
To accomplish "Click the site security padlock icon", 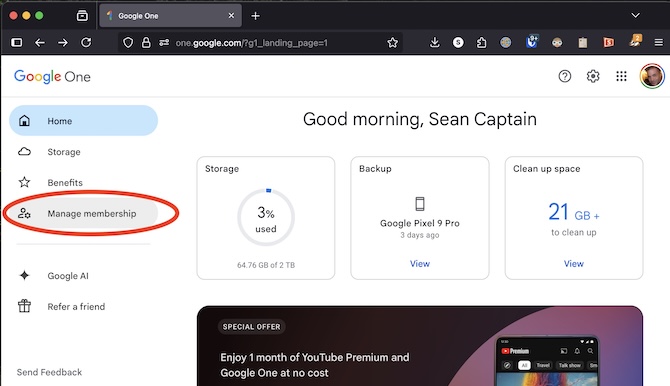I will click(146, 42).
